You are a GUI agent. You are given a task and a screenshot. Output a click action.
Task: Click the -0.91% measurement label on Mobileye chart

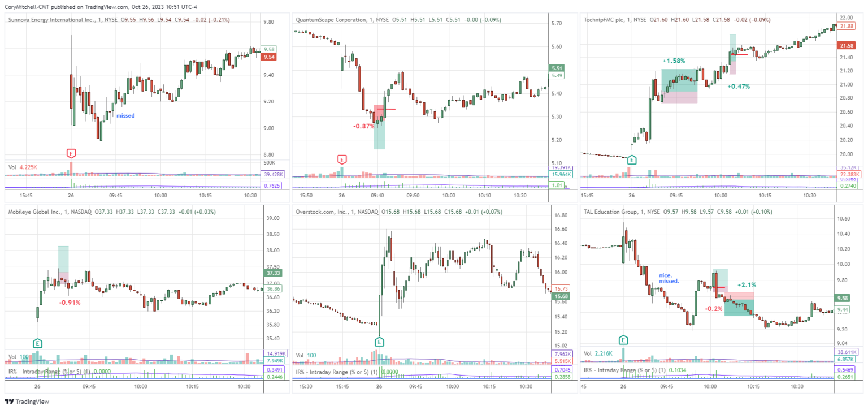coord(69,302)
